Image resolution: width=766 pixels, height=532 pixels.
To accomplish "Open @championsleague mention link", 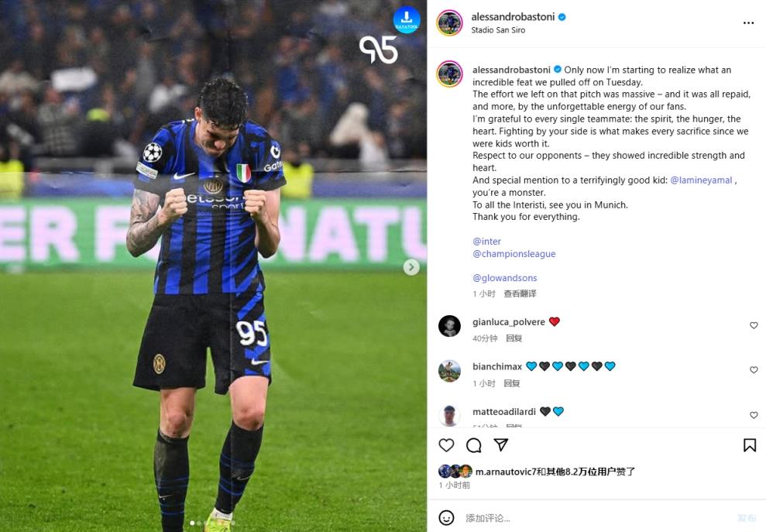I will [514, 253].
